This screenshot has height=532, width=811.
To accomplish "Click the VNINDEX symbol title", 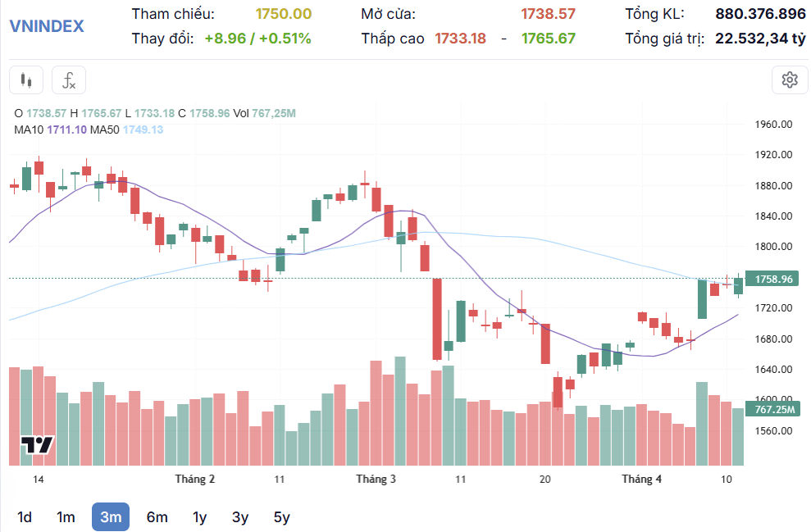I will [x=47, y=26].
